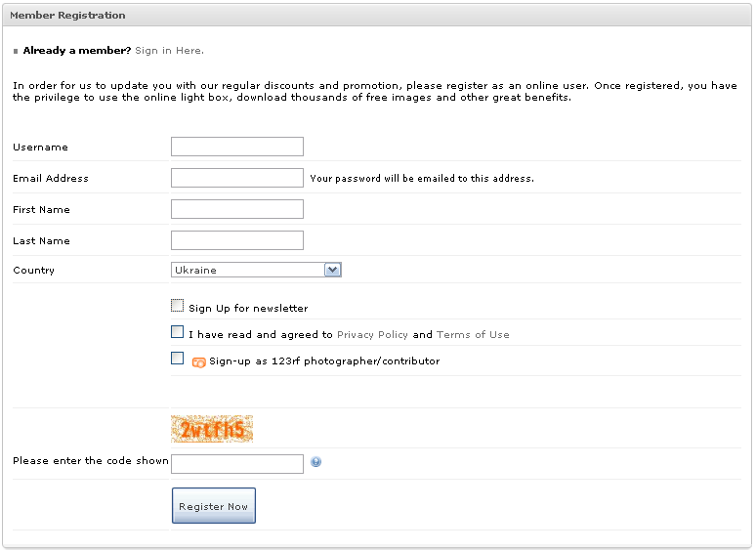This screenshot has height=551, width=756.
Task: Check the Privacy Policy agreement checkbox
Action: (177, 332)
